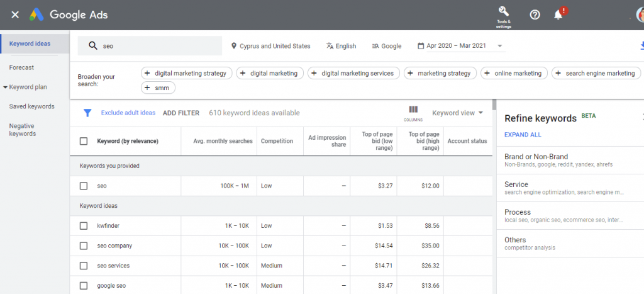Toggle the select-all keywords checkbox

[84, 141]
